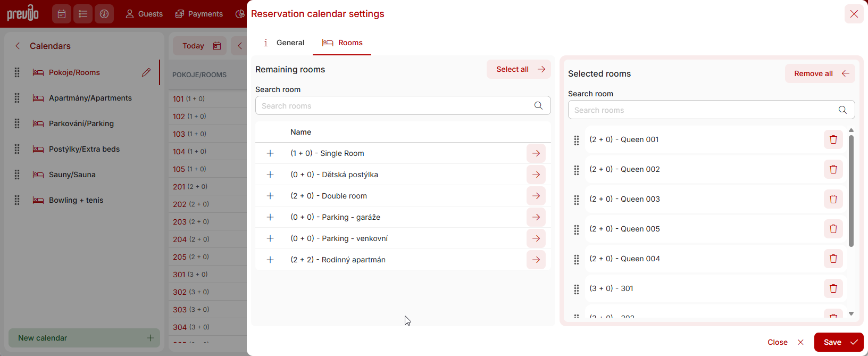Click selected rooms list scrollbar
This screenshot has width=868, height=356.
click(851, 192)
